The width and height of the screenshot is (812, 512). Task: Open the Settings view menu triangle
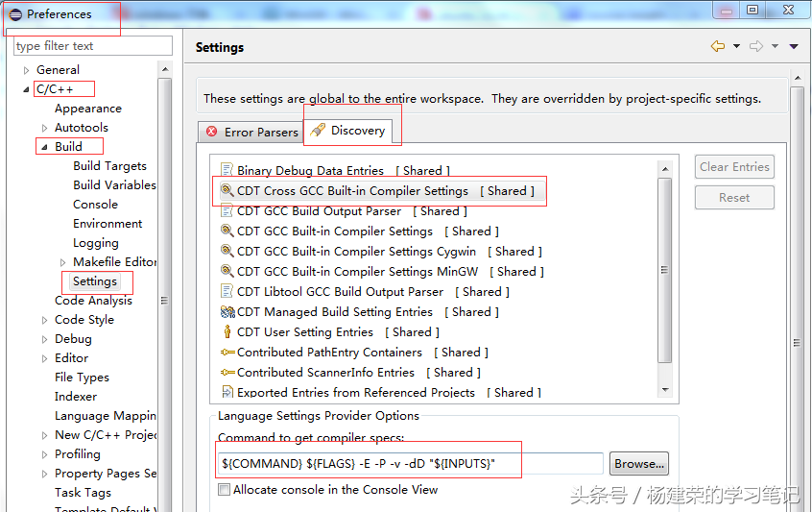tap(794, 47)
